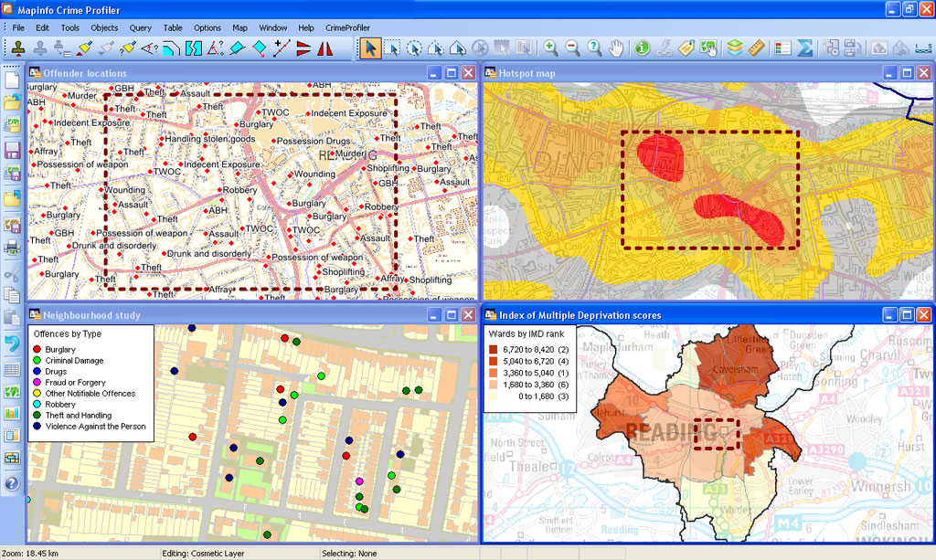The image size is (936, 560).
Task: Choose the Marquee Select tool
Action: [392, 48]
